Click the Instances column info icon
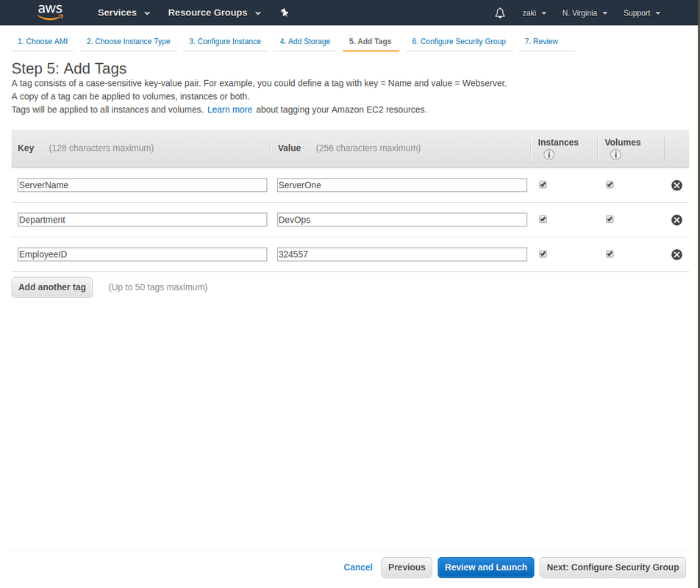Viewport: 700px width, 588px height. click(549, 155)
